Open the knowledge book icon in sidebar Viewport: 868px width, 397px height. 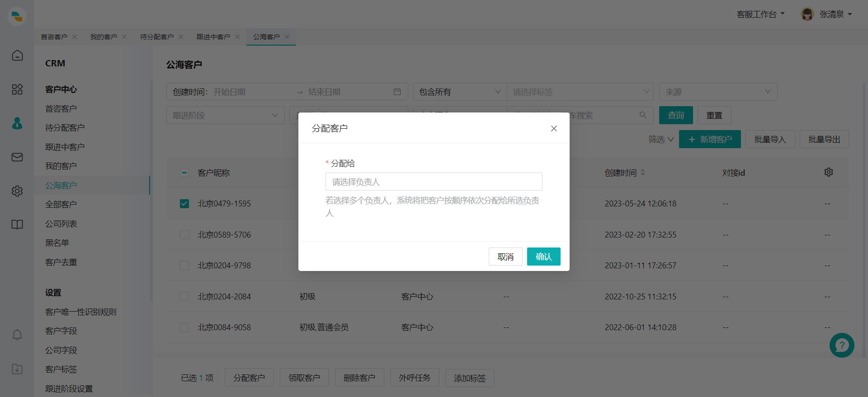point(17,224)
